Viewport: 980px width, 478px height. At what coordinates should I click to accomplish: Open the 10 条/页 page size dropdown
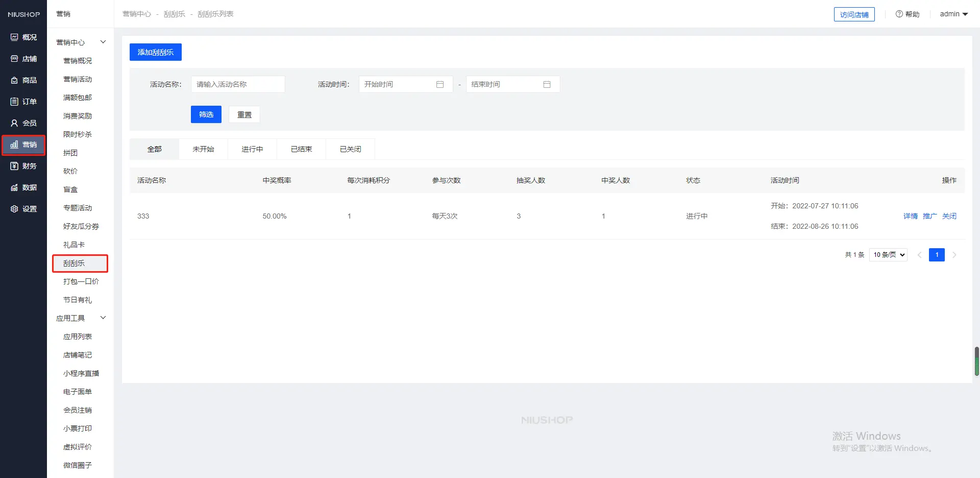(x=888, y=255)
